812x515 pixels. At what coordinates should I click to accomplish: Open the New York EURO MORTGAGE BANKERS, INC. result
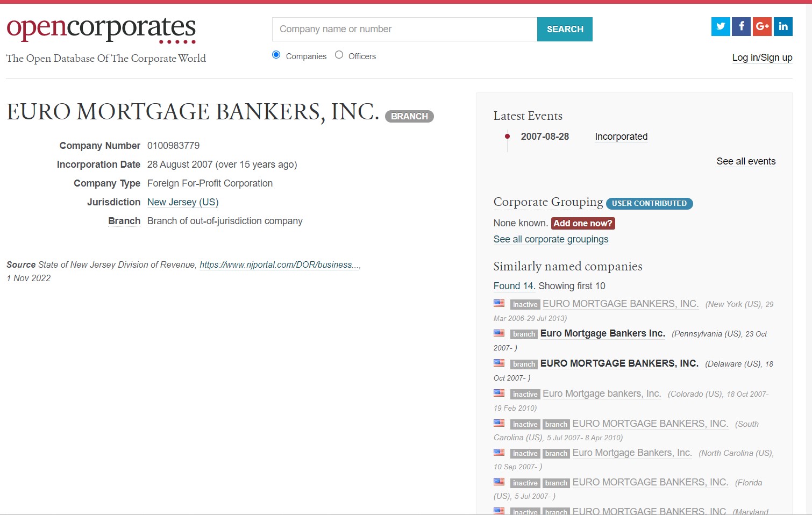pos(621,304)
